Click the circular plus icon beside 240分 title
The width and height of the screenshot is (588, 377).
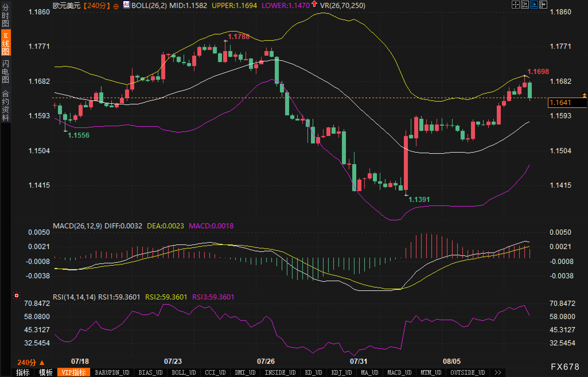click(116, 6)
